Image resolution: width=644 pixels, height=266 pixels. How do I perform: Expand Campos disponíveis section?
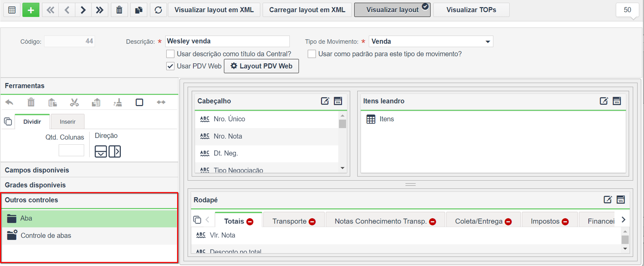click(89, 170)
